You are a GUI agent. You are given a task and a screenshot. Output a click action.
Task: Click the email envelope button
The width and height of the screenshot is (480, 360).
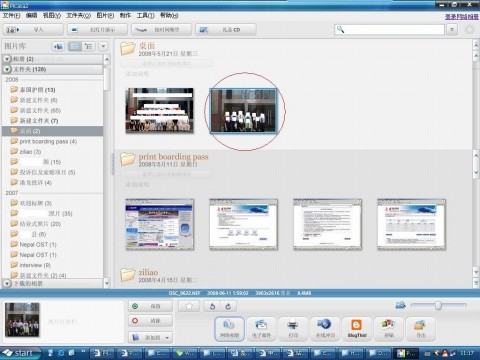click(261, 328)
